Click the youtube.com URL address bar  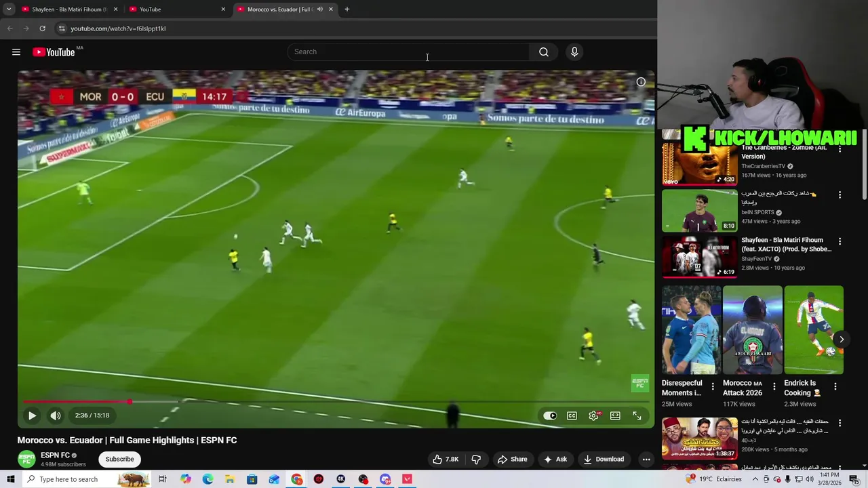click(x=118, y=28)
